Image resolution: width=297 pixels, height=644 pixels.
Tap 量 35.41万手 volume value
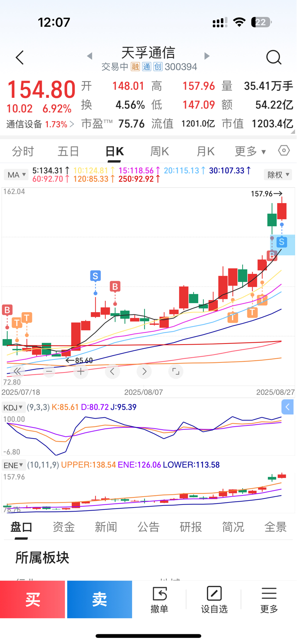(268, 86)
